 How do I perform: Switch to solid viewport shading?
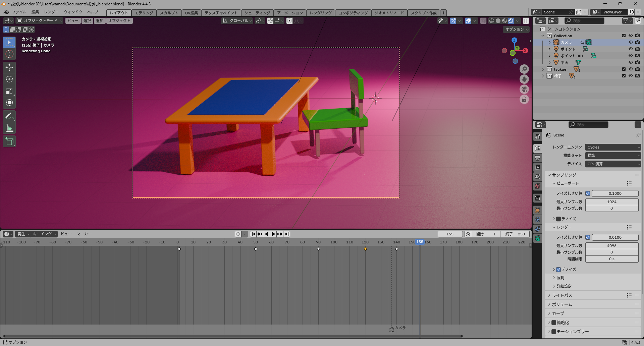pos(498,21)
